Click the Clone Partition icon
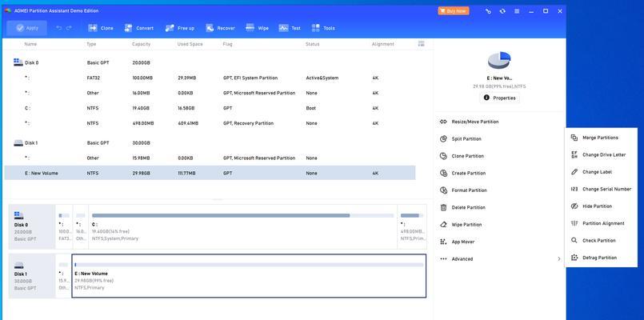Image resolution: width=644 pixels, height=320 pixels. 443,156
